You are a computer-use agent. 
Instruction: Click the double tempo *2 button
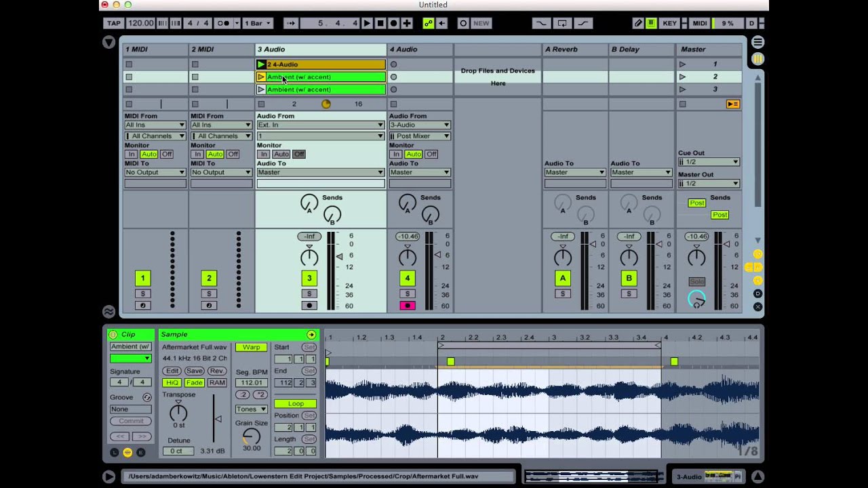coord(260,394)
